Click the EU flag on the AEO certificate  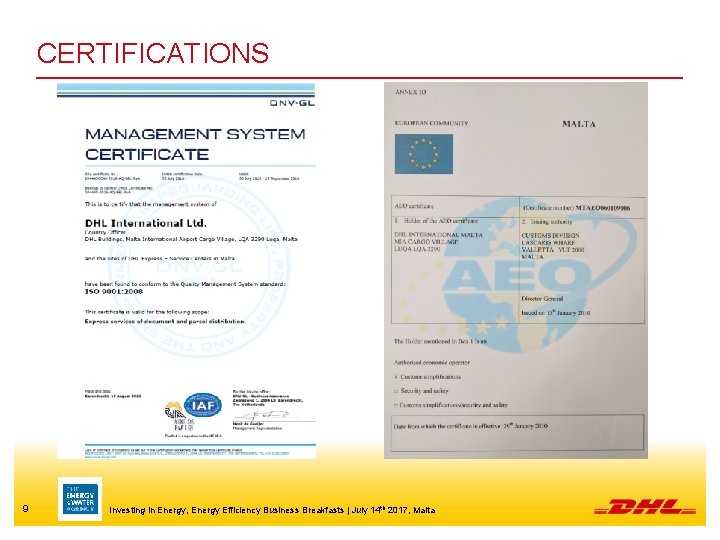tap(423, 154)
